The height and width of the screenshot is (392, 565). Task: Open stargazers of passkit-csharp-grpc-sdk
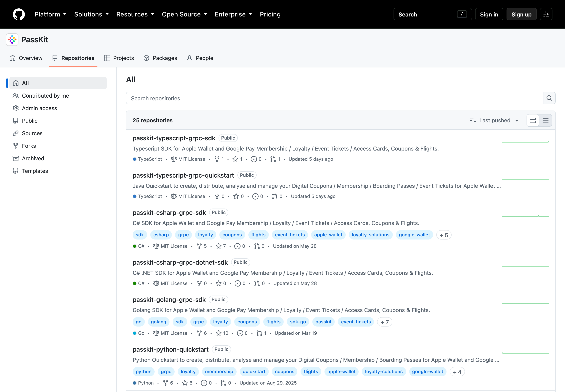click(x=221, y=246)
